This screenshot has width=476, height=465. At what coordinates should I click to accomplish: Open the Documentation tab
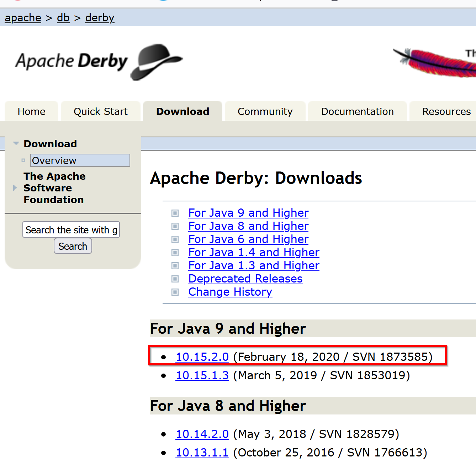[x=357, y=111]
